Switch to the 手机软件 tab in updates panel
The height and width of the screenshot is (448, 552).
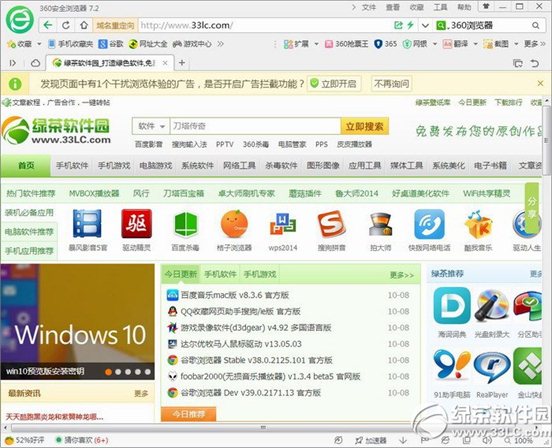220,274
